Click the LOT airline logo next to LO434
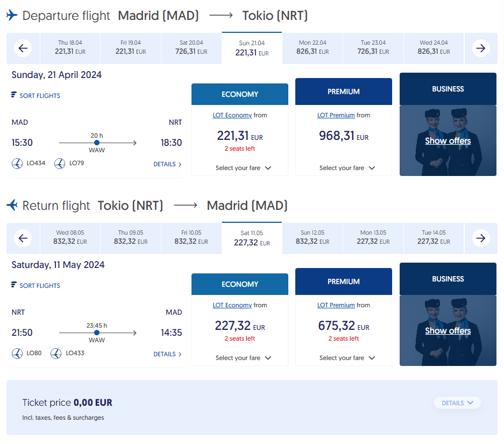 pos(17,163)
